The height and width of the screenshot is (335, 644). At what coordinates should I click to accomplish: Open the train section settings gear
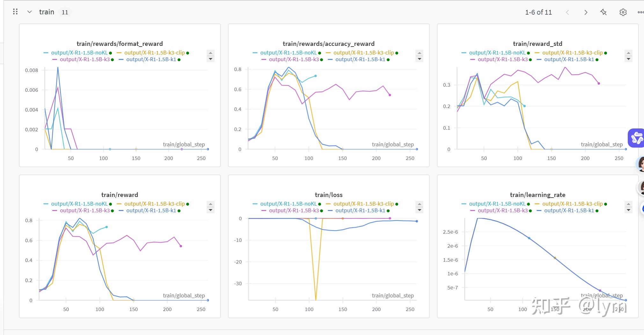tap(623, 12)
